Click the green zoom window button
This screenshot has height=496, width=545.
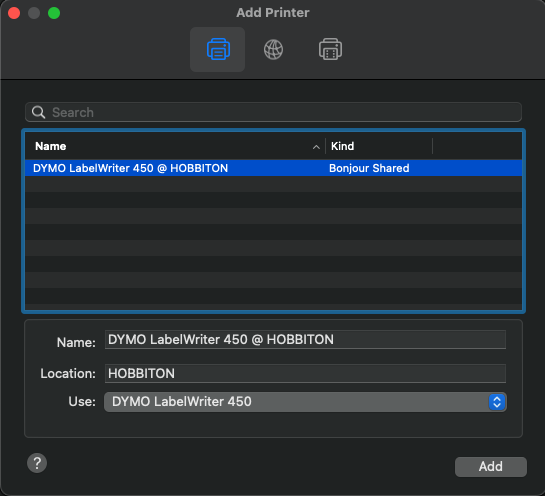coord(54,13)
